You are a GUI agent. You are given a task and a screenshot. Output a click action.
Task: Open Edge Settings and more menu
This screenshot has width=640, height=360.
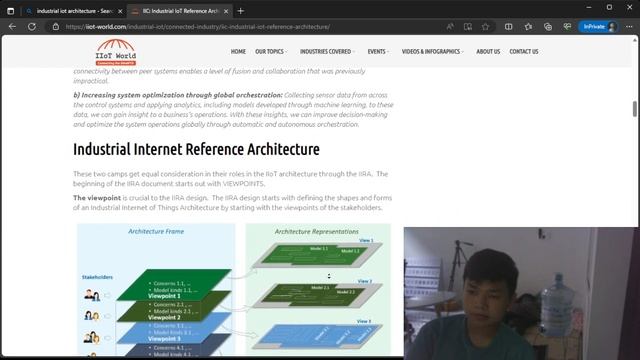point(629,27)
